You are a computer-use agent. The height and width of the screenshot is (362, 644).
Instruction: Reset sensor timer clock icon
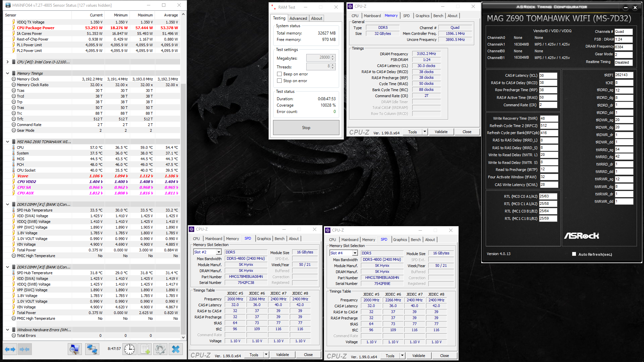point(129,349)
